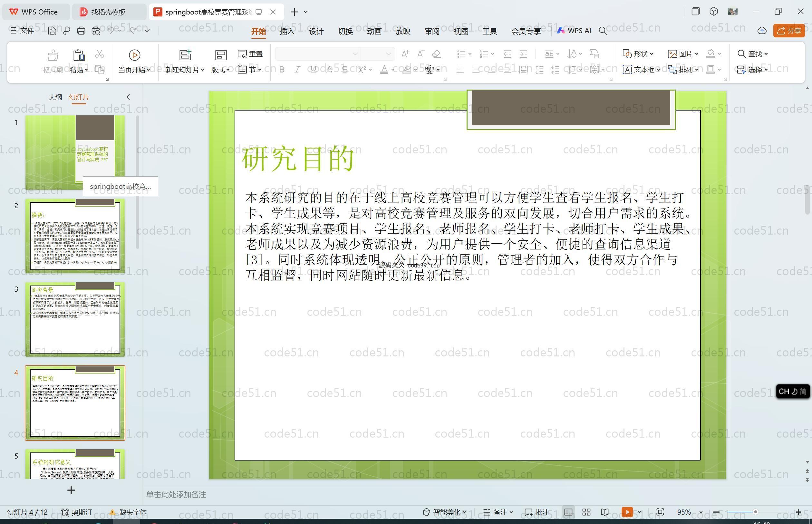Switch to the Design (设计) tab
The image size is (812, 524).
point(316,31)
